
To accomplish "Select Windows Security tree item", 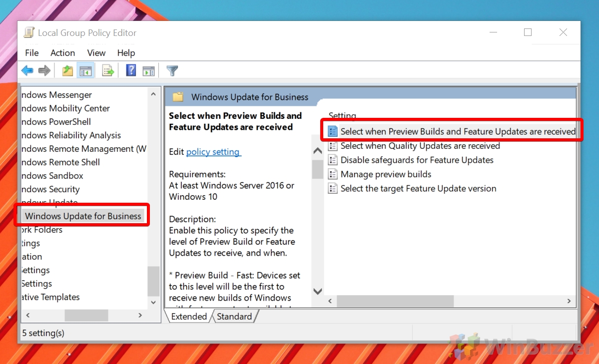I will 50,189.
